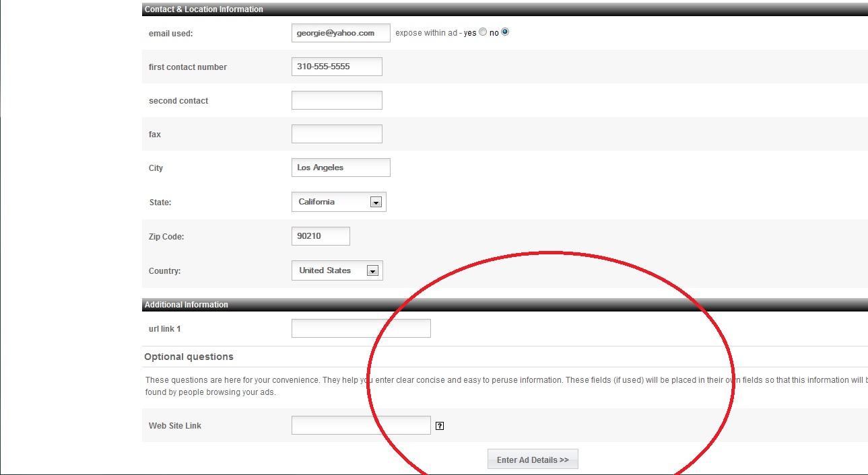Focus the first contact number field
The image size is (868, 475).
pos(337,67)
